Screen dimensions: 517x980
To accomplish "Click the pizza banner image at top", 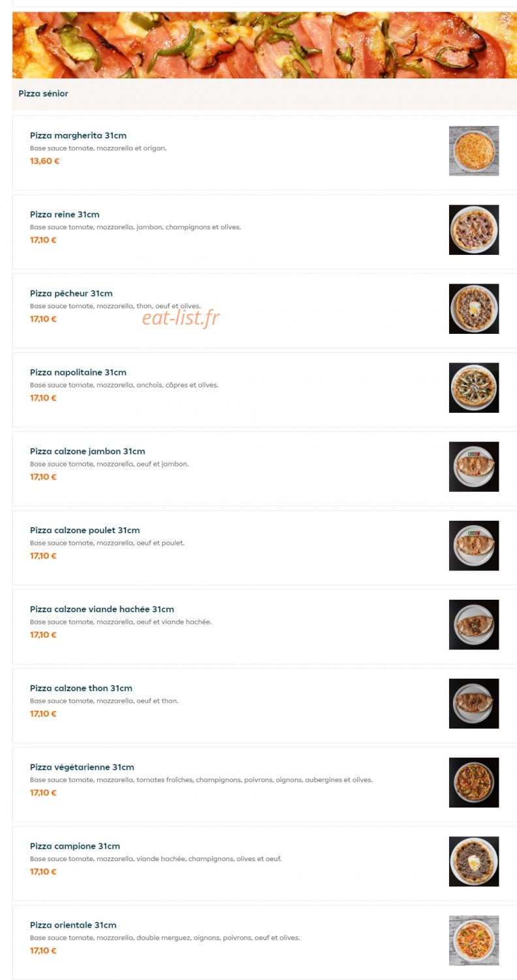I will 264,45.
